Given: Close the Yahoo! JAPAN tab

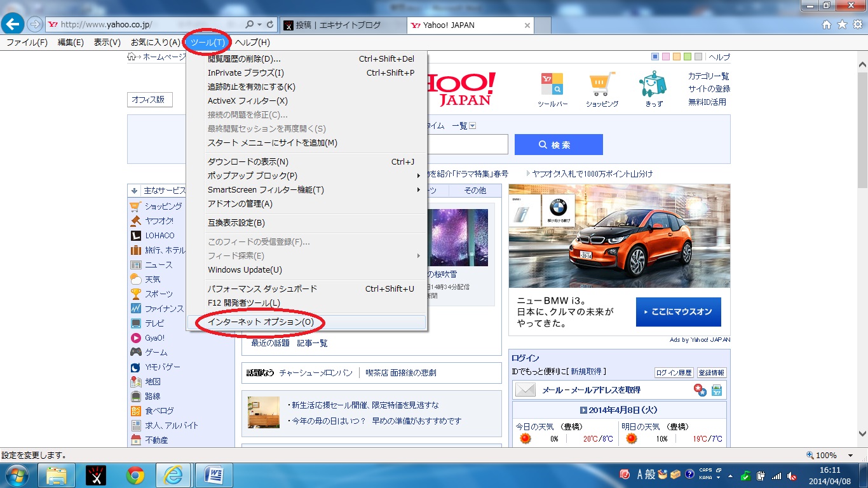Looking at the screenshot, I should 527,25.
